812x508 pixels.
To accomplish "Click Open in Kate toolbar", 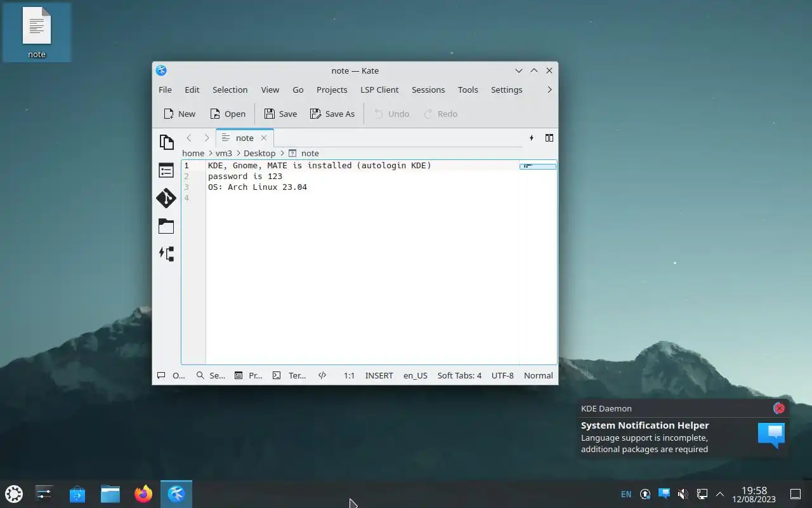I will [228, 114].
